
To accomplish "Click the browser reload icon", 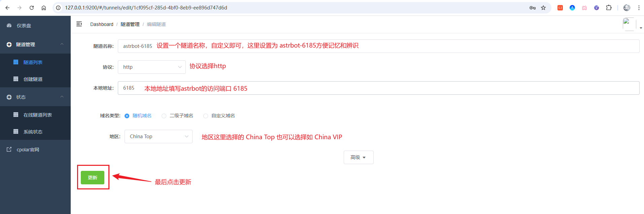I will [32, 8].
